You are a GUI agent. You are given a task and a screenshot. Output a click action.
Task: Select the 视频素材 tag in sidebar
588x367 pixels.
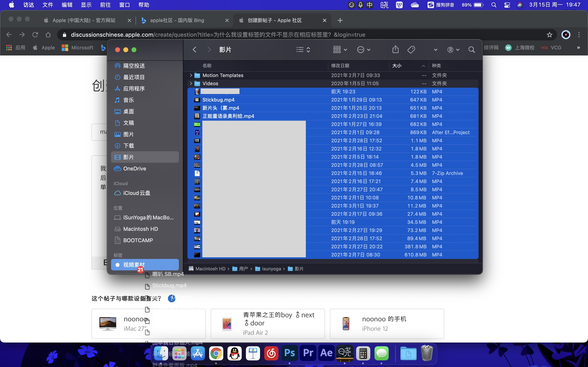click(x=134, y=265)
